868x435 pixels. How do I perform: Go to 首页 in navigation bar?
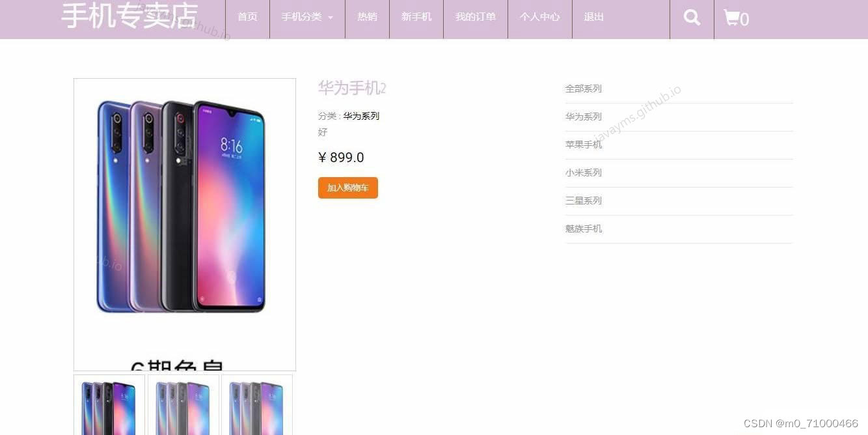[x=247, y=17]
